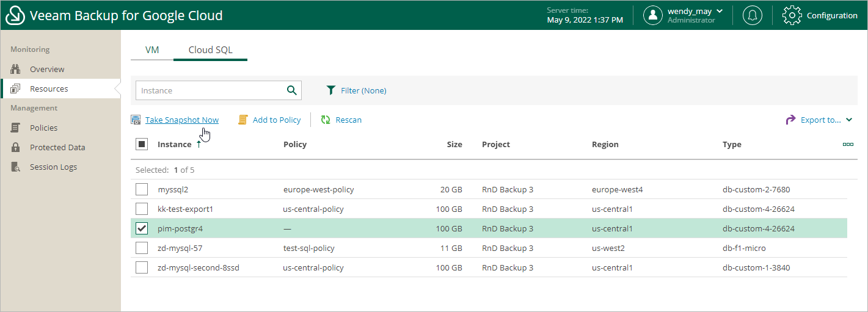Viewport: 868px width, 312px height.
Task: Check the zd-mysql-57 row checkbox
Action: tap(142, 248)
